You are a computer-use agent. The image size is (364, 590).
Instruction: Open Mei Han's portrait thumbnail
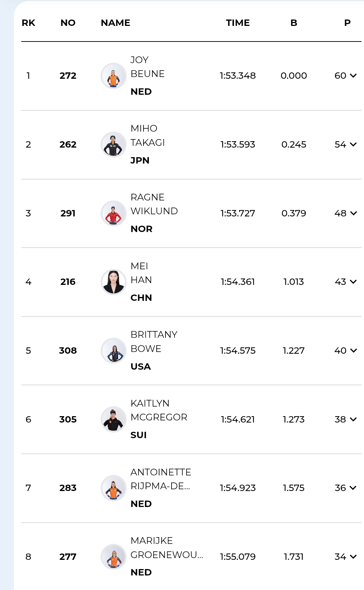pos(113,282)
